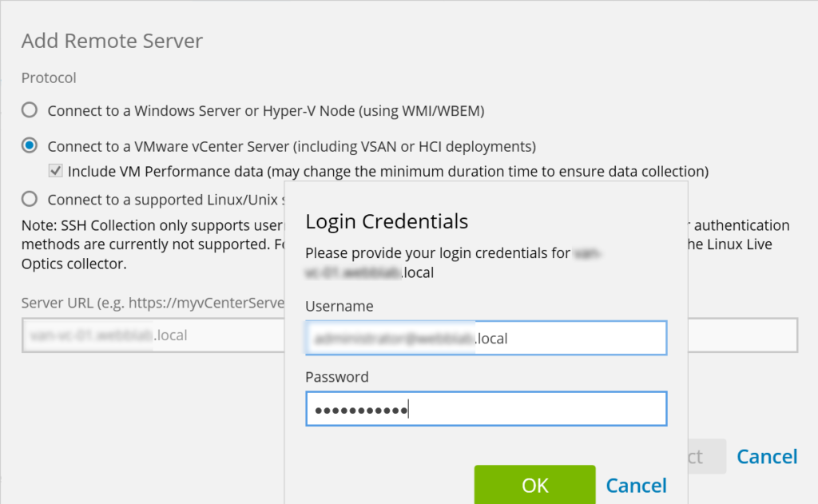Click the Password label
The width and height of the screenshot is (818, 504).
pos(337,377)
